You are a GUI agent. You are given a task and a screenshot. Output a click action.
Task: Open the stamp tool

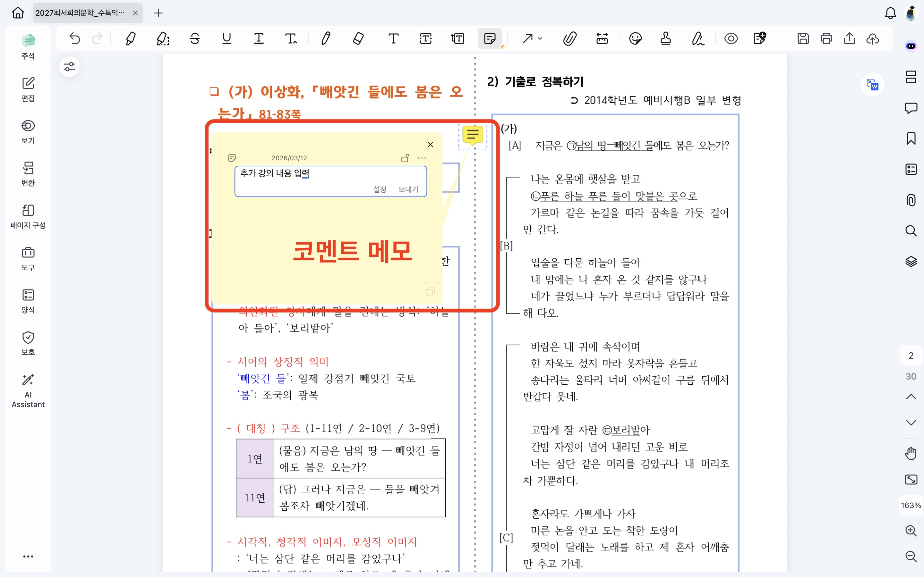665,38
